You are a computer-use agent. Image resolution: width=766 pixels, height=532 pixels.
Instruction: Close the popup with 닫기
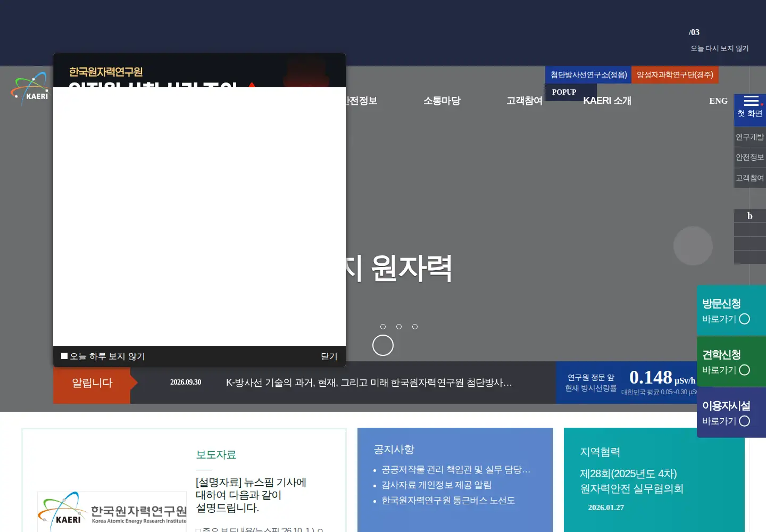[x=329, y=356]
